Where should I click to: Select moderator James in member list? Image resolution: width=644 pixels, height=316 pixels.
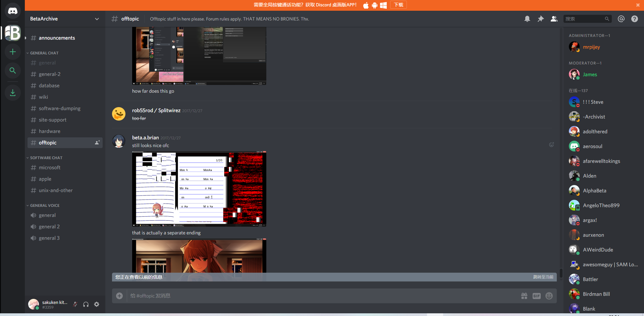click(603, 75)
